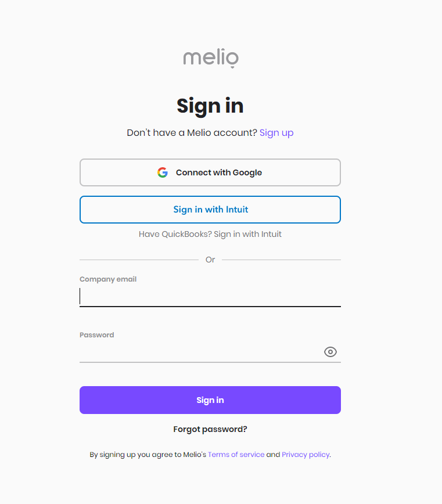Click the Have QuickBooks? caption text

pyautogui.click(x=210, y=235)
